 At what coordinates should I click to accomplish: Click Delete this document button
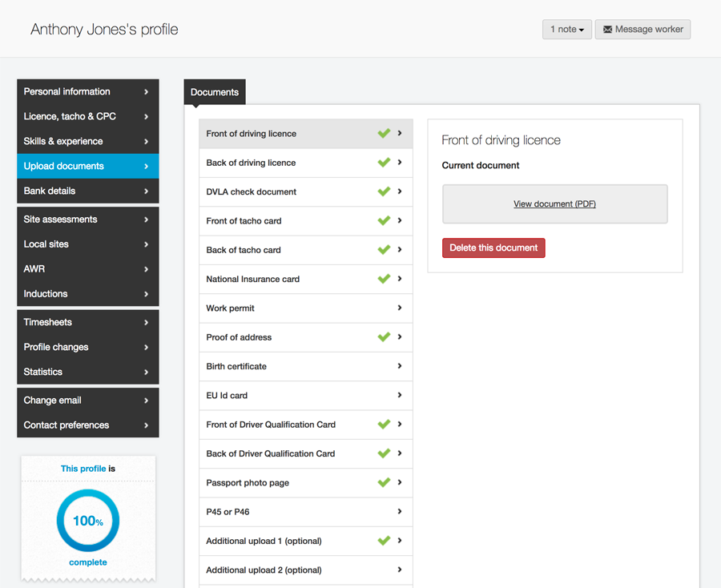[493, 248]
